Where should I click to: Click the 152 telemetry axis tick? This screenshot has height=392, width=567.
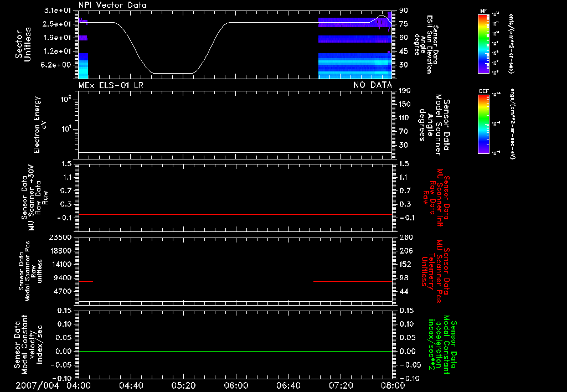[x=405, y=264]
